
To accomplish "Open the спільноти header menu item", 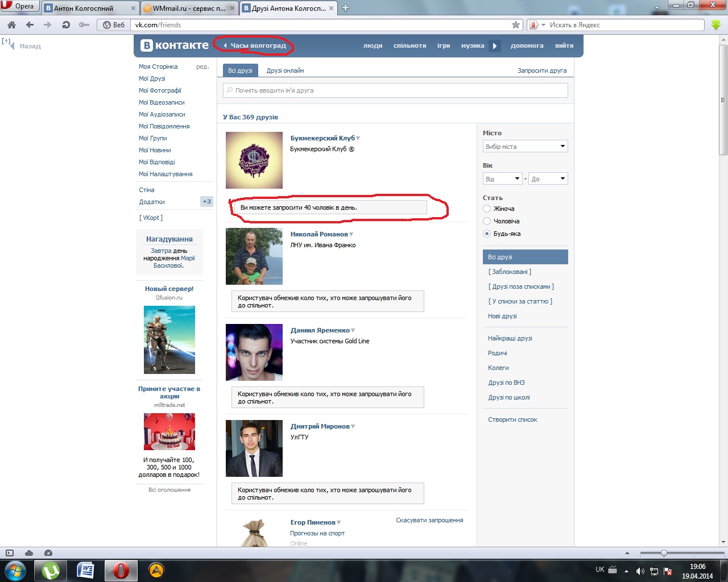I will tap(410, 45).
